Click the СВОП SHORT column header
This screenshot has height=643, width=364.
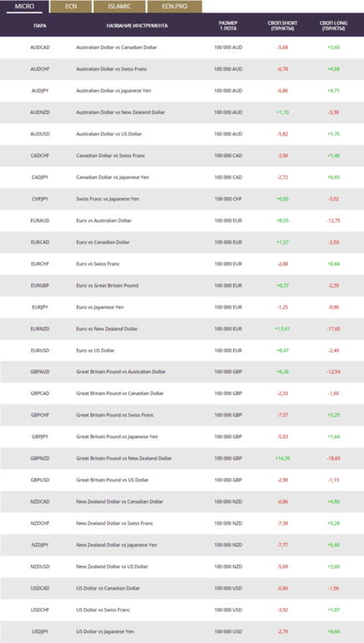pyautogui.click(x=283, y=26)
